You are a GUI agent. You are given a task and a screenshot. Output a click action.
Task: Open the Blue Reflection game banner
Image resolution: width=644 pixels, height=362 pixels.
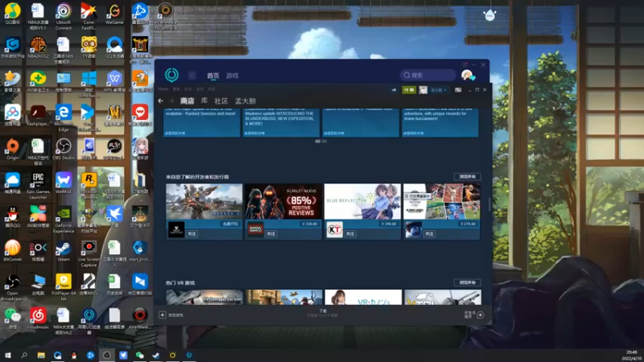tap(362, 201)
